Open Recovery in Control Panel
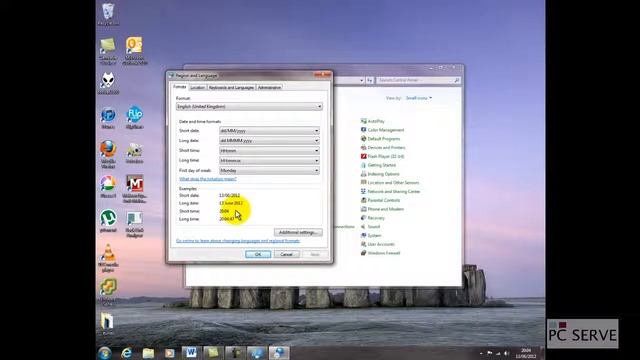 [x=376, y=218]
